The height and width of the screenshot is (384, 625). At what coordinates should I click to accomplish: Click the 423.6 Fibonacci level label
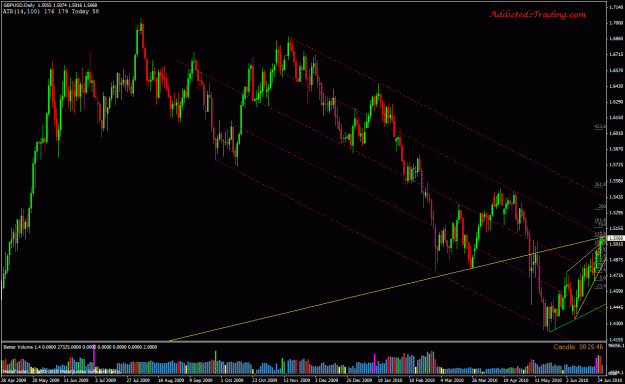coord(599,126)
